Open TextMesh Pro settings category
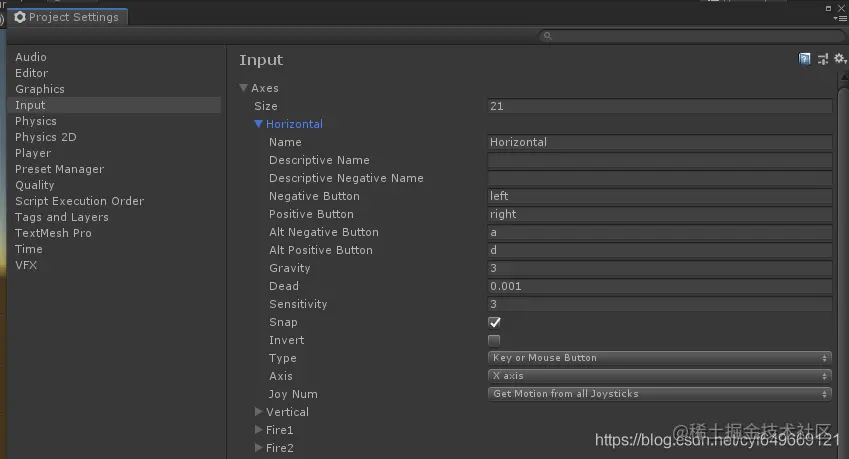The width and height of the screenshot is (849, 459). tap(53, 233)
